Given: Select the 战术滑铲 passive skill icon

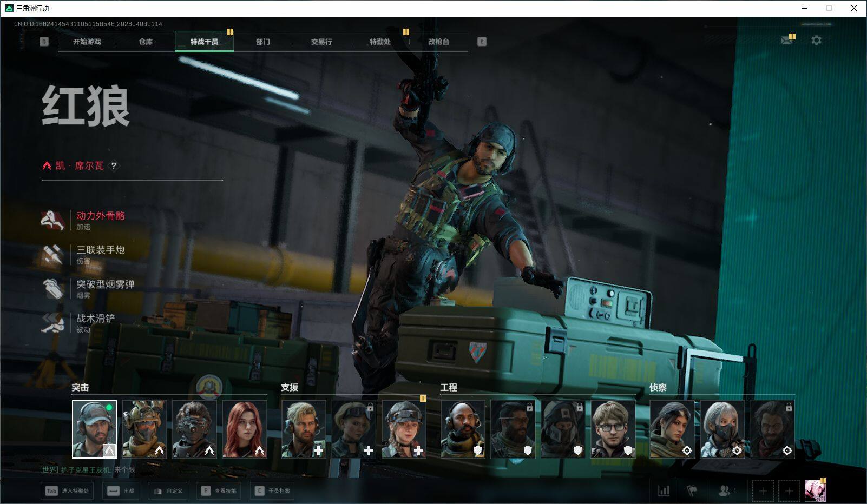Looking at the screenshot, I should pos(53,323).
